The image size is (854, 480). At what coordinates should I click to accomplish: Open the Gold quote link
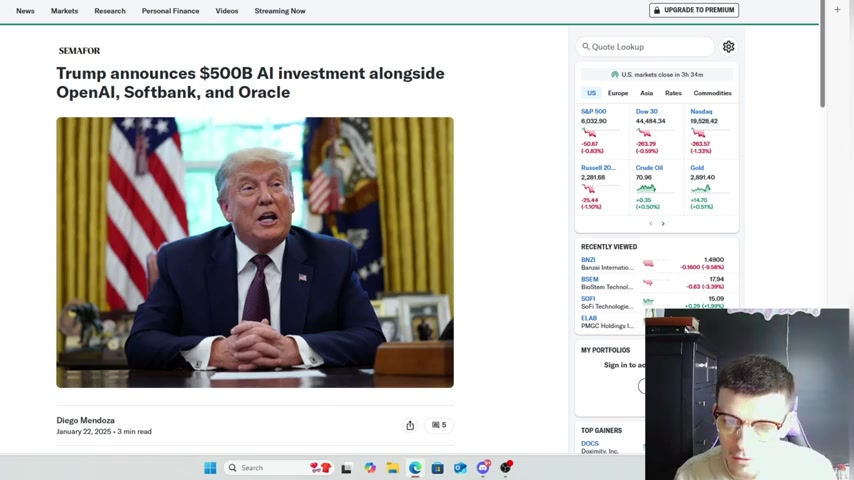[697, 168]
